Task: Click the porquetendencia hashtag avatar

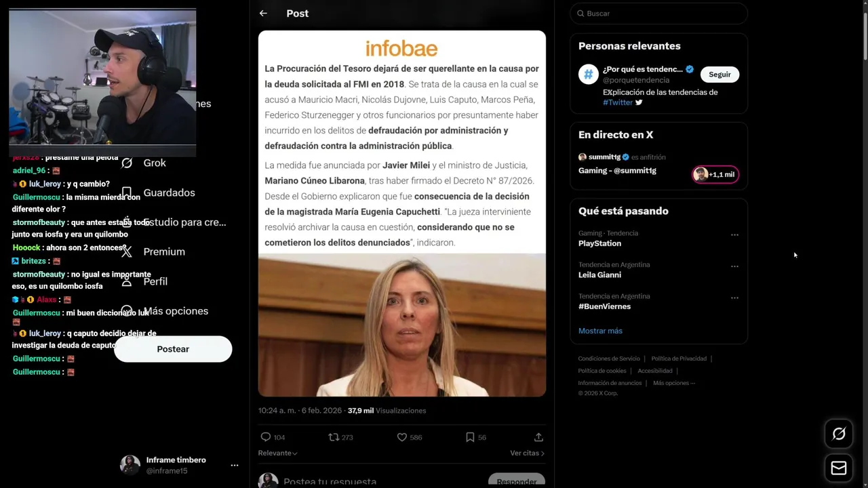Action: [588, 75]
